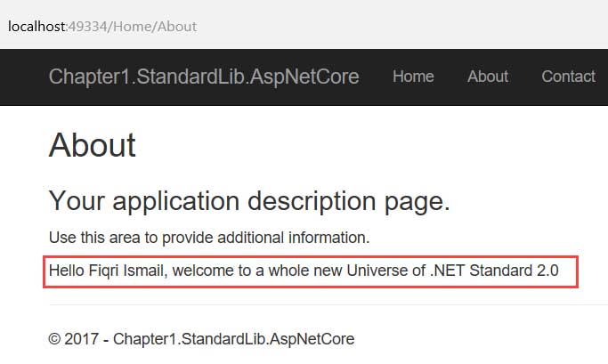Click 'Your application description page.' subheading
Screen dimensions: 608x364
click(249, 201)
